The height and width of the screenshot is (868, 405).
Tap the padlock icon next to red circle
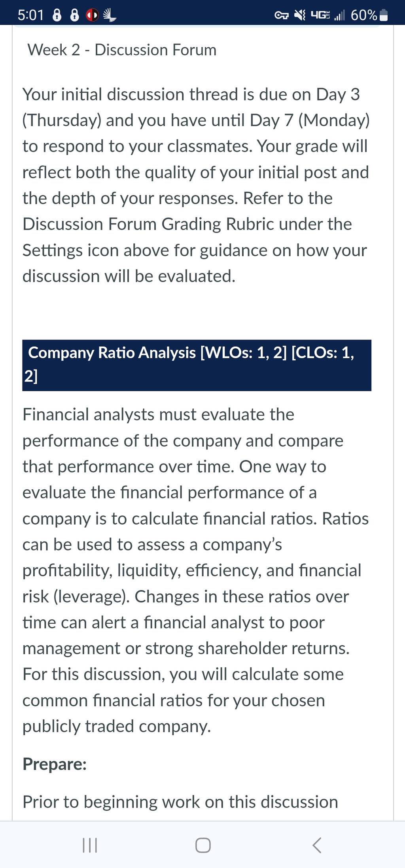click(x=74, y=15)
